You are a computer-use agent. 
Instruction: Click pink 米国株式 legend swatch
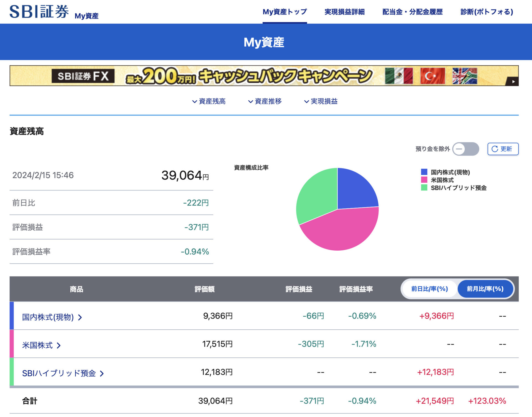[x=424, y=180]
